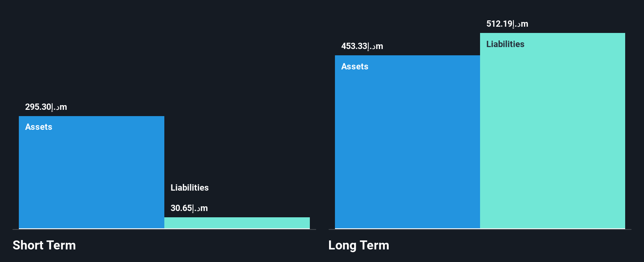The height and width of the screenshot is (262, 644).
Task: Click the Assets label in the Long Term bar
Action: 355,66
